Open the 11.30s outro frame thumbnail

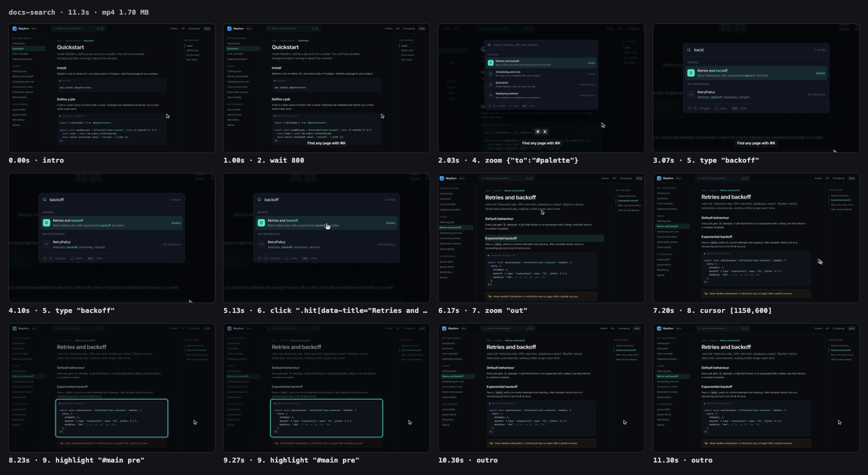[756, 388]
